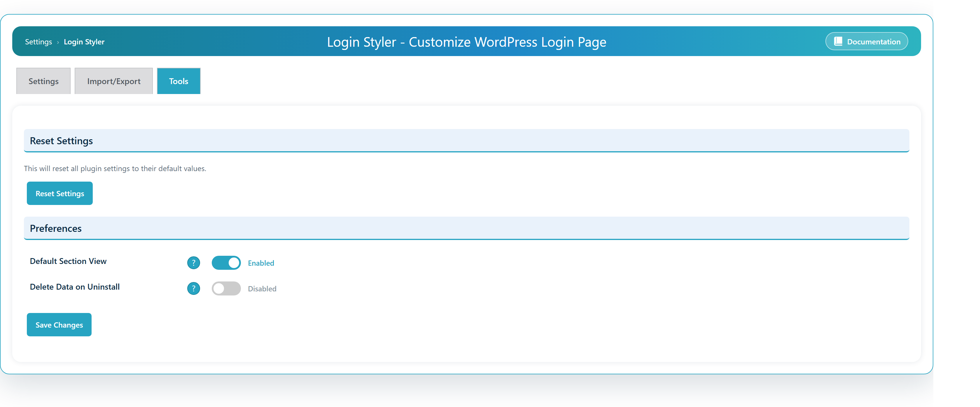
Task: Select the Tools tab
Action: [x=179, y=81]
